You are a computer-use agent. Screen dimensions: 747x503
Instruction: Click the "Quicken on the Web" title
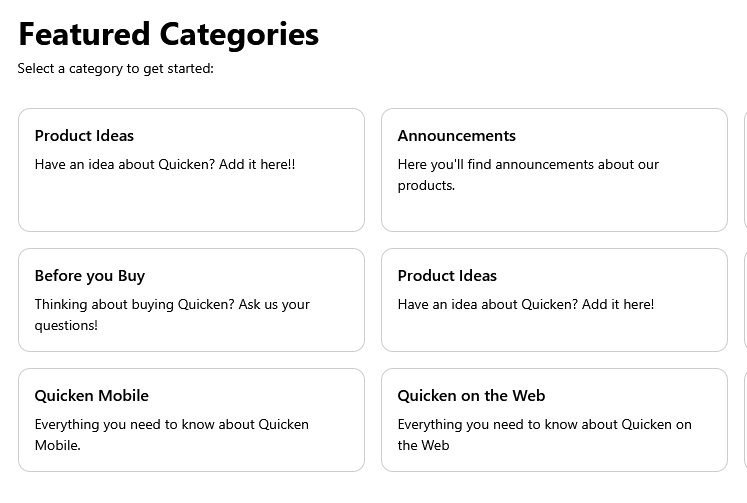coord(471,396)
